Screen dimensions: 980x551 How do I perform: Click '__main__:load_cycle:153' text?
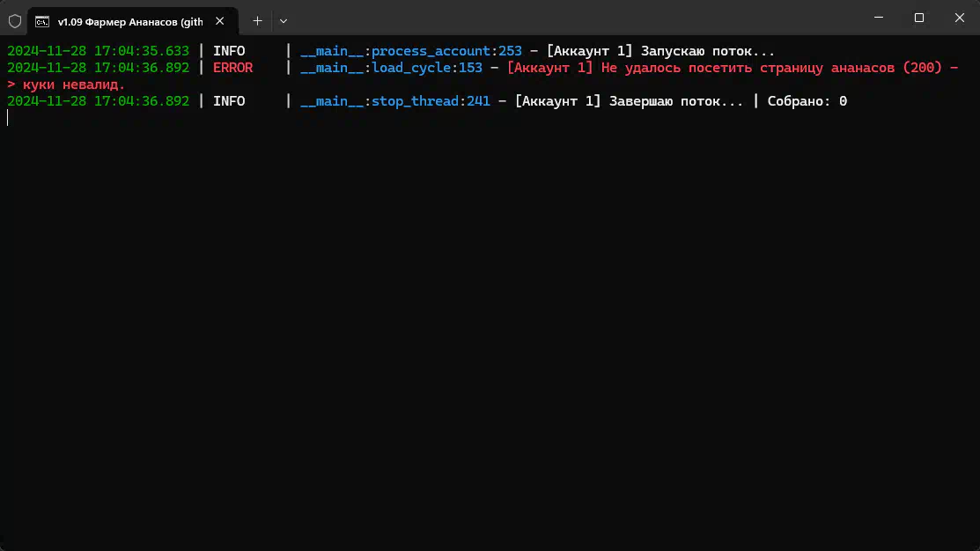point(391,68)
